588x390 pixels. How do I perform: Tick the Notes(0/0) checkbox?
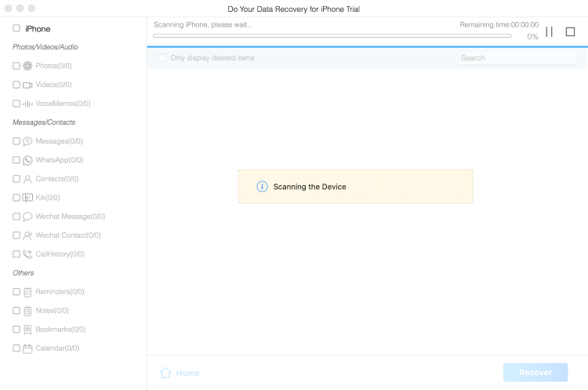point(16,311)
